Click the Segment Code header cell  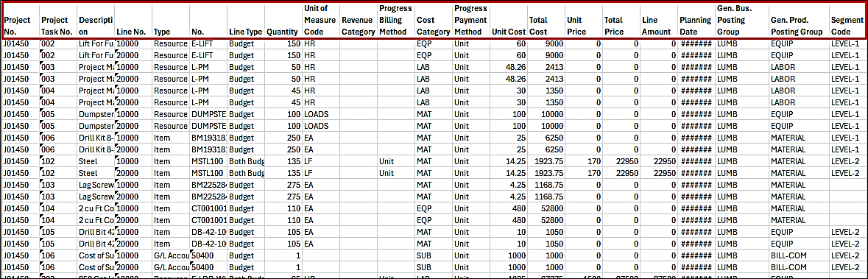coord(847,21)
